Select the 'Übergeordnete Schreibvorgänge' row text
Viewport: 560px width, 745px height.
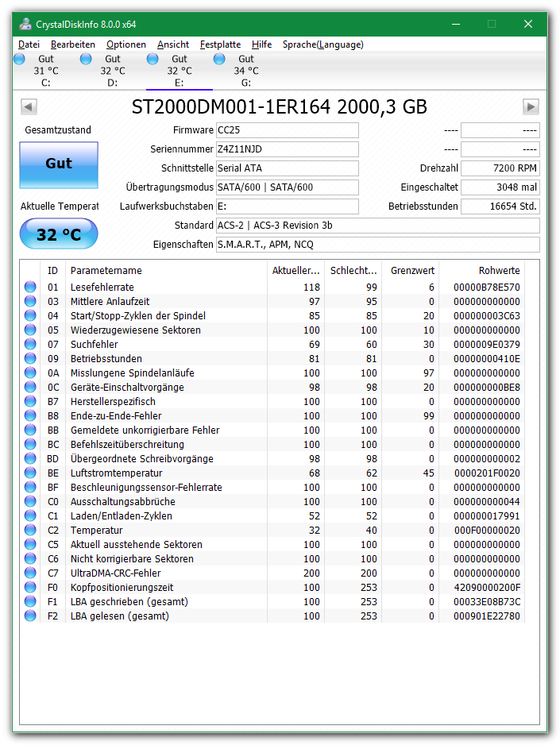[x=142, y=458]
